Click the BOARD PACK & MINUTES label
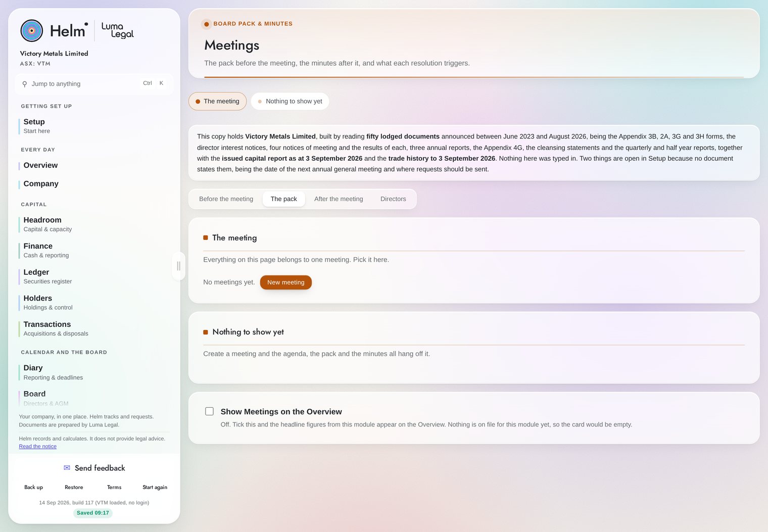This screenshot has height=532, width=768. click(x=253, y=24)
